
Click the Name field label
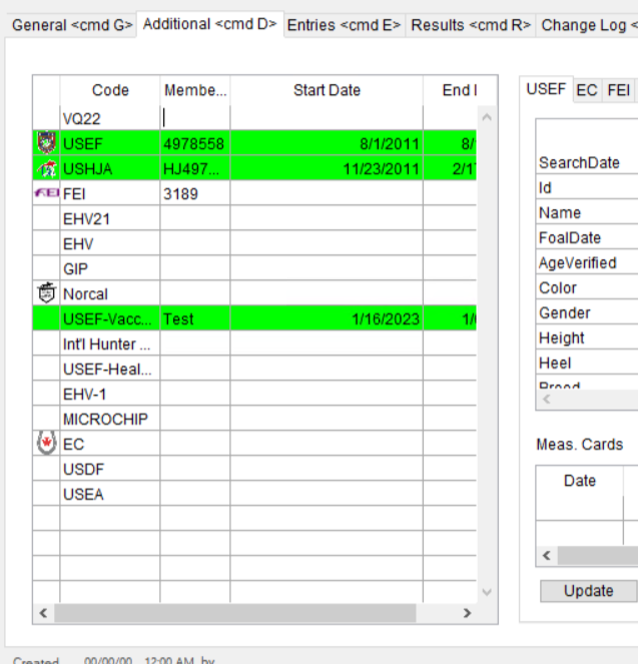560,213
